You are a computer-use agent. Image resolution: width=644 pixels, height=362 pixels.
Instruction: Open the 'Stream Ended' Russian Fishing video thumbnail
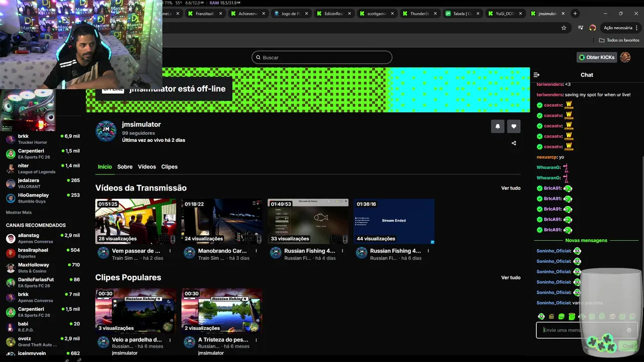[x=394, y=221]
